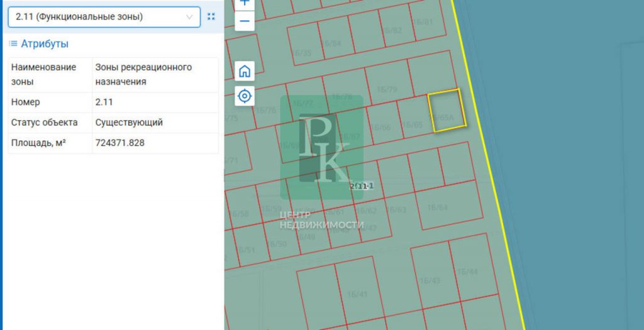Screen dimensions: 644x330
Task: Open the 2.11 (Функциональные зоны) dropdown
Action: [x=104, y=17]
